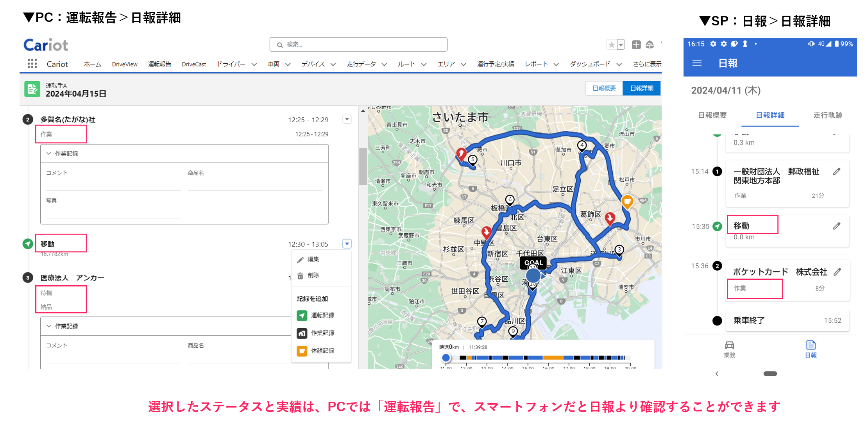The image size is (868, 422).
Task: Click the trash icon next to 削除
Action: [300, 275]
